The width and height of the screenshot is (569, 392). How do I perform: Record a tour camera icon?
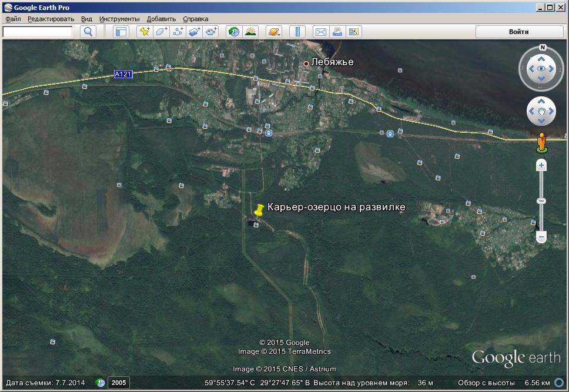[211, 32]
